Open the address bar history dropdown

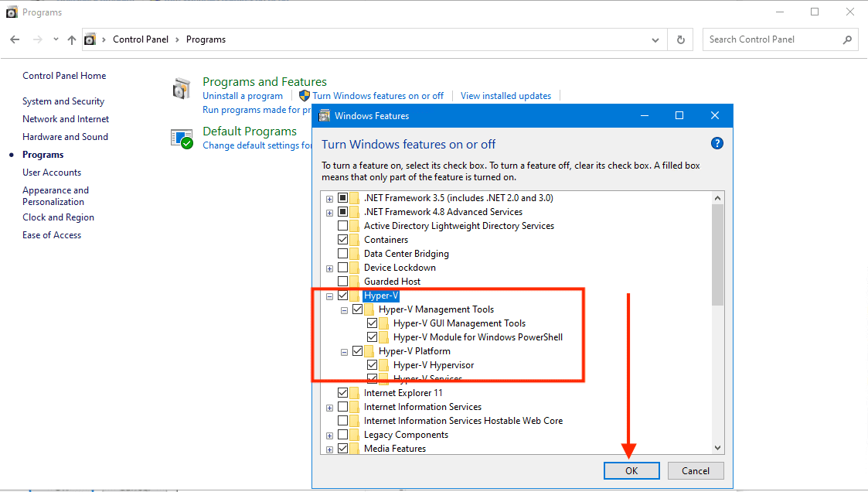tap(656, 39)
